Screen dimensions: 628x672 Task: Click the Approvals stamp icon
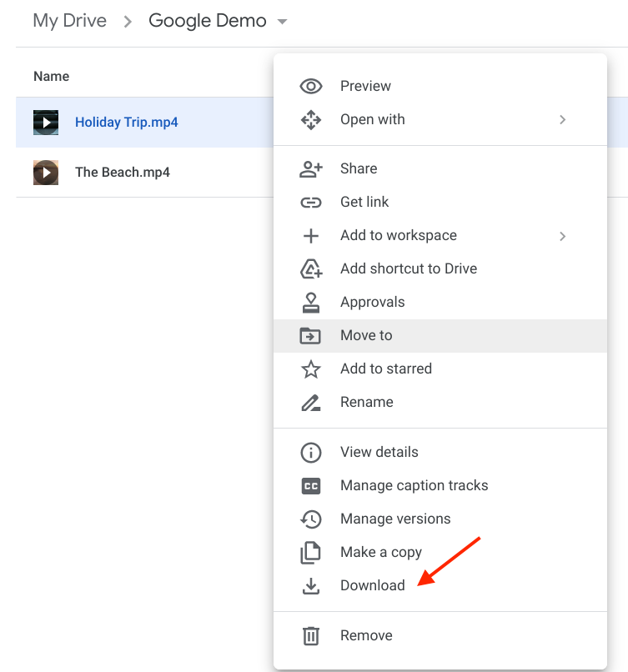pos(311,303)
